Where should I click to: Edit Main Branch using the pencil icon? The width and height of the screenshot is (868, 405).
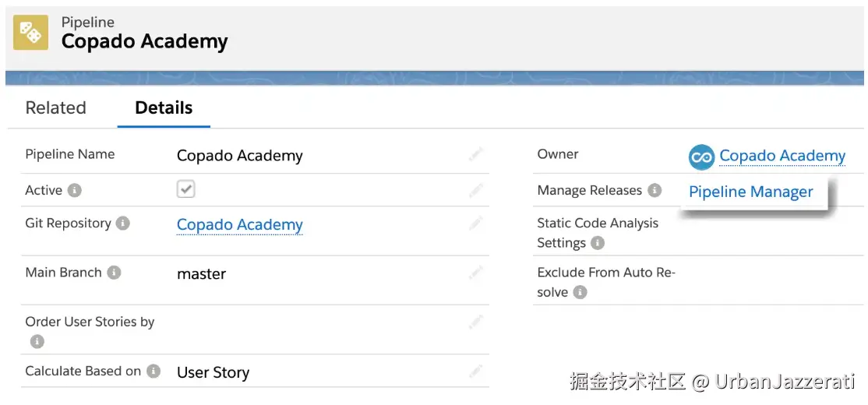click(x=476, y=273)
